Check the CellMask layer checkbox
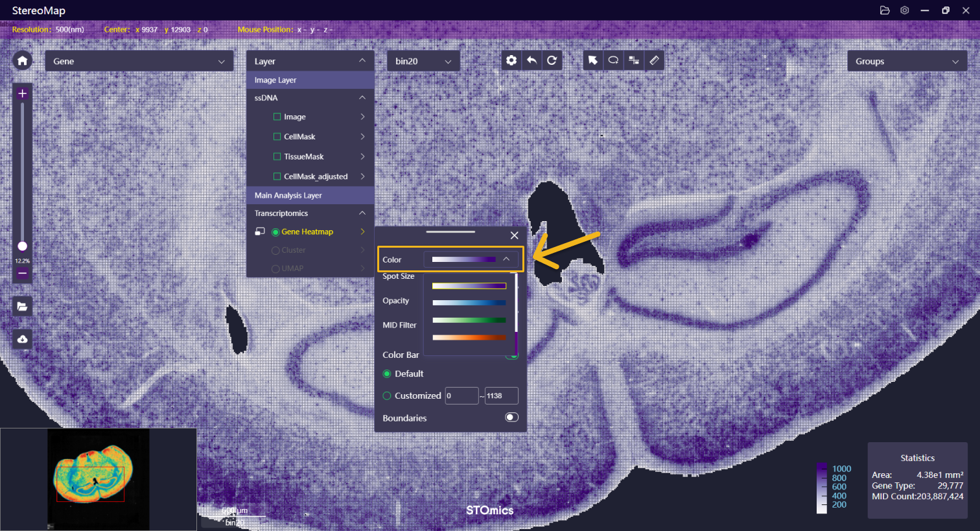This screenshot has width=980, height=531. coord(277,137)
